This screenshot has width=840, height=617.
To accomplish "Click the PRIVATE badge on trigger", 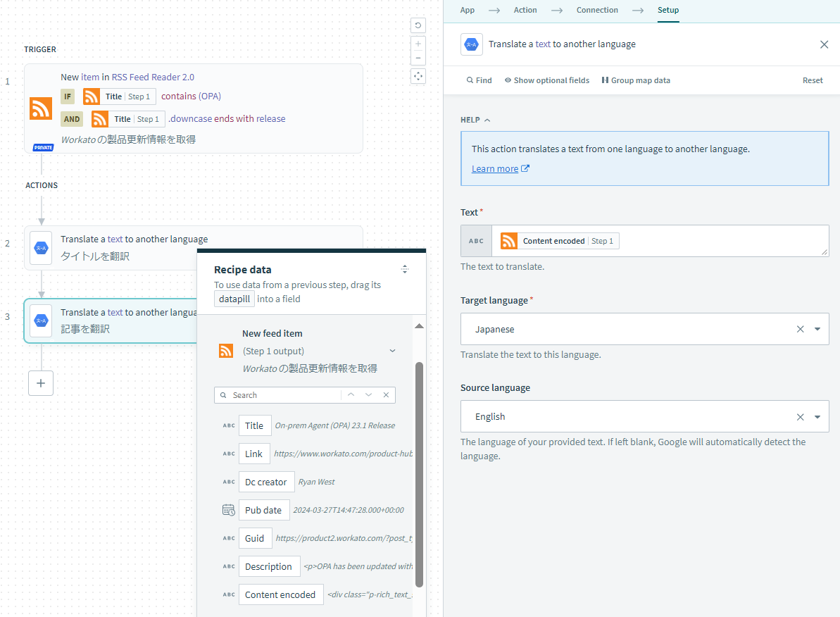I will pos(44,147).
